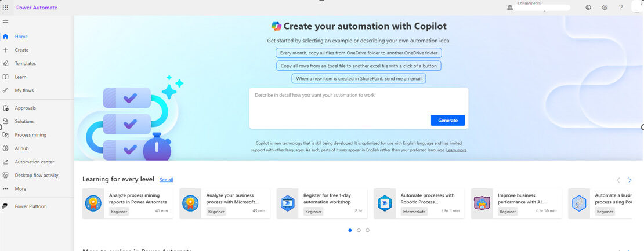Open Solutions in the navigation

coord(24,121)
